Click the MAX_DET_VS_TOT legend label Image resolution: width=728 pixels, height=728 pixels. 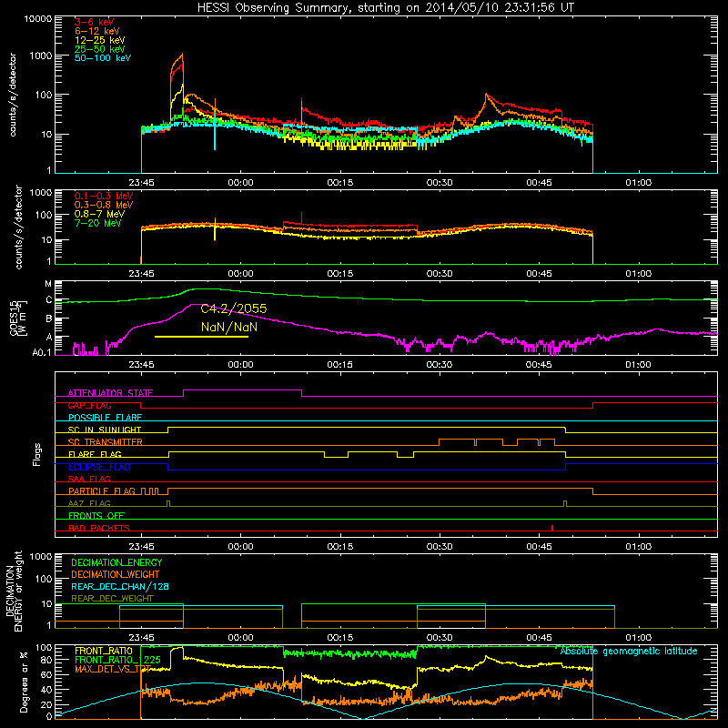(x=113, y=669)
